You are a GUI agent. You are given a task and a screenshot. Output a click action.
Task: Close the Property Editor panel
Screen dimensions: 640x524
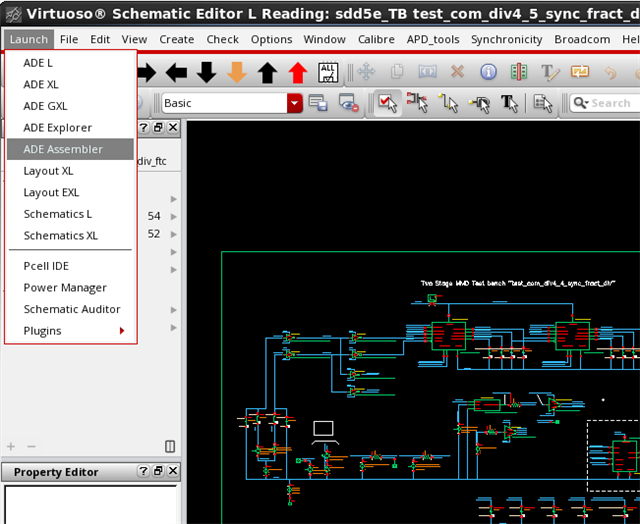[x=173, y=471]
